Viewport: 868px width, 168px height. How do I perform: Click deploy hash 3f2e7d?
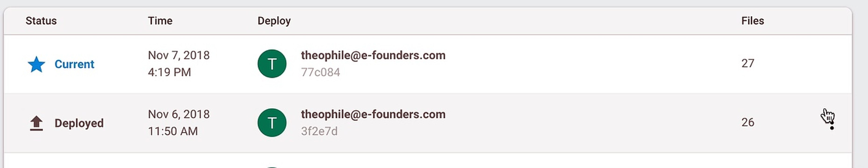[319, 131]
